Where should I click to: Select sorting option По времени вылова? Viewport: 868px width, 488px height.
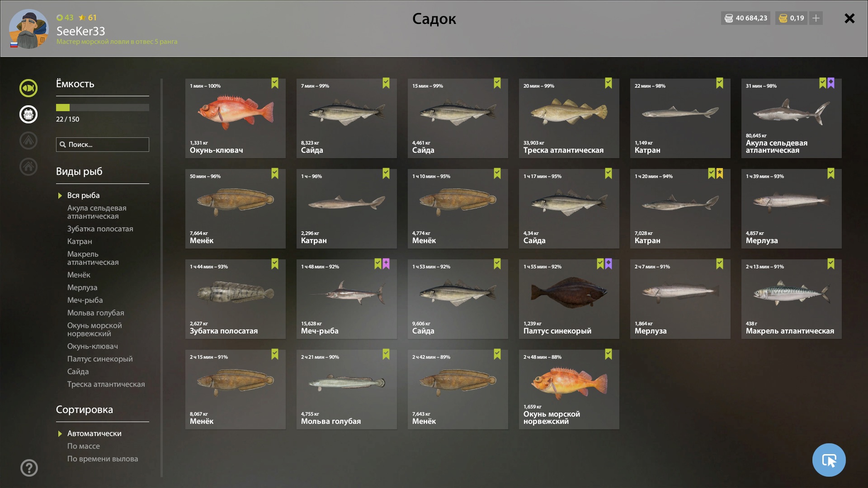103,459
